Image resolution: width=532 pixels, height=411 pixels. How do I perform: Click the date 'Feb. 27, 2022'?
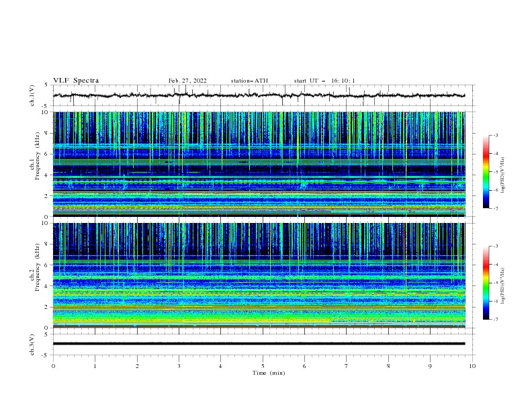click(187, 81)
